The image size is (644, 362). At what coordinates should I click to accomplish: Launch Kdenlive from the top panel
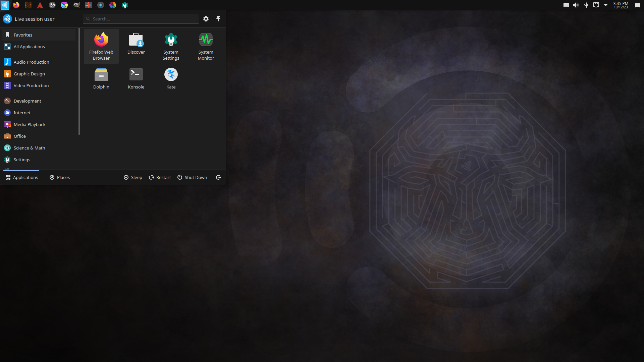[x=89, y=5]
